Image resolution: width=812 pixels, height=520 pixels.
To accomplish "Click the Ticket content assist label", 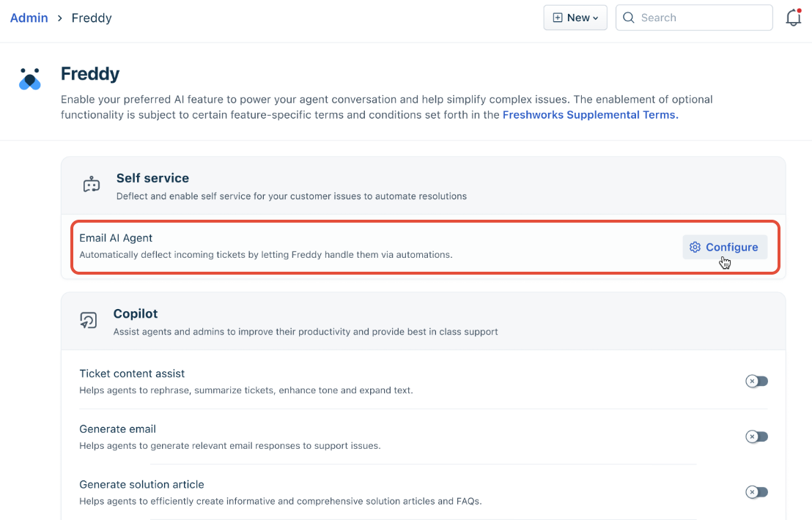I will point(132,374).
